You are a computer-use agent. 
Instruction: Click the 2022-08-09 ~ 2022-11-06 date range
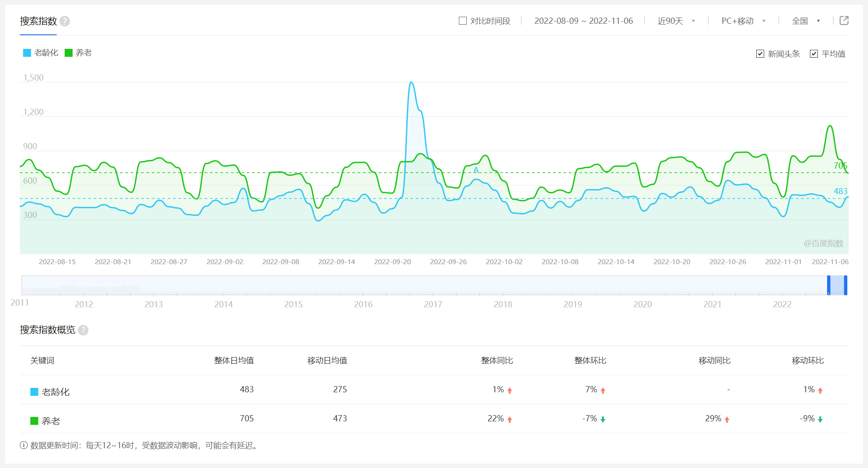pos(583,21)
